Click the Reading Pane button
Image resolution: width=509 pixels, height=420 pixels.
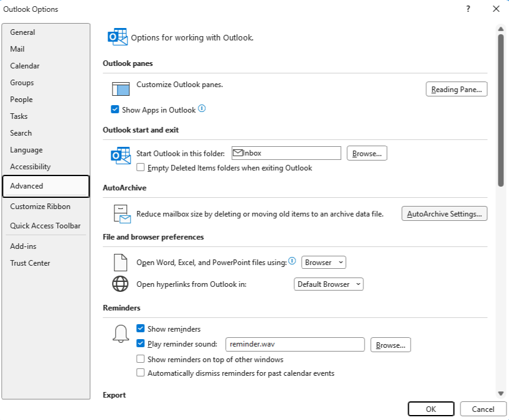tap(456, 90)
